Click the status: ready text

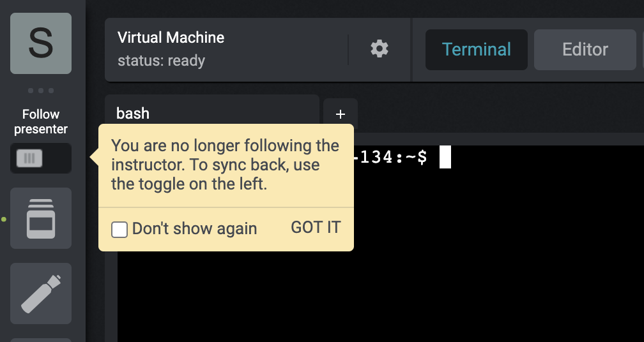(x=162, y=61)
